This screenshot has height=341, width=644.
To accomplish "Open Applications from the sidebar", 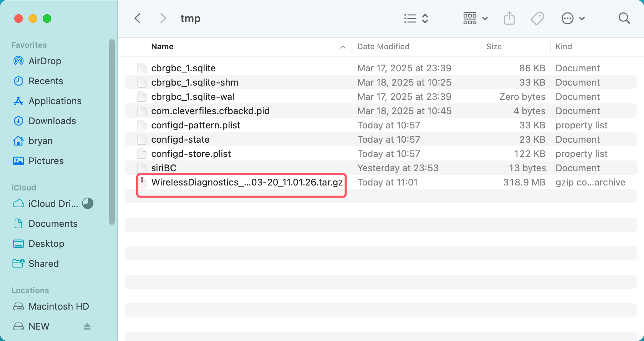I will click(55, 101).
